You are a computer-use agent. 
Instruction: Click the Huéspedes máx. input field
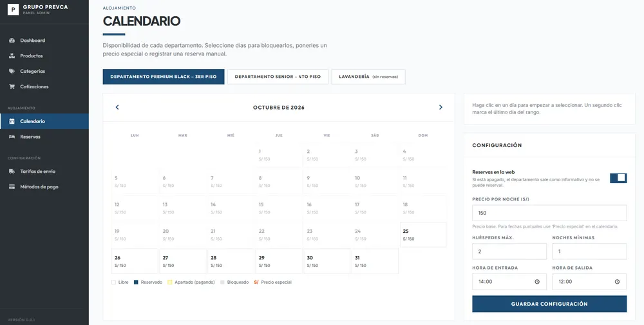[509, 251]
